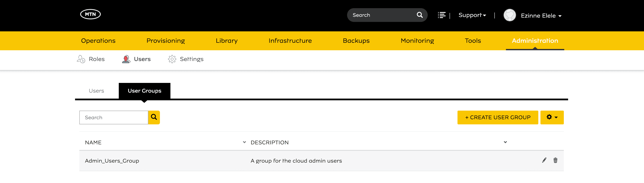Click the magnifier icon in top search bar
The height and width of the screenshot is (183, 644).
[420, 15]
